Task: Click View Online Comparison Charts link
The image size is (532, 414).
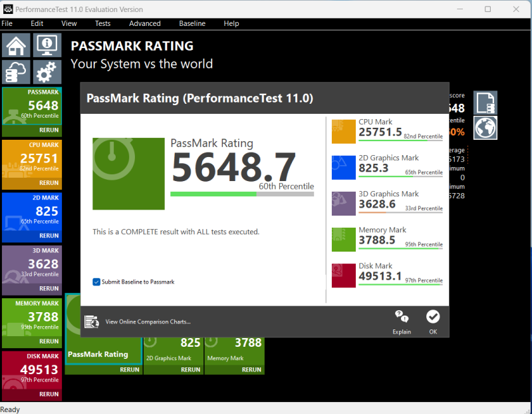Action: pos(148,322)
